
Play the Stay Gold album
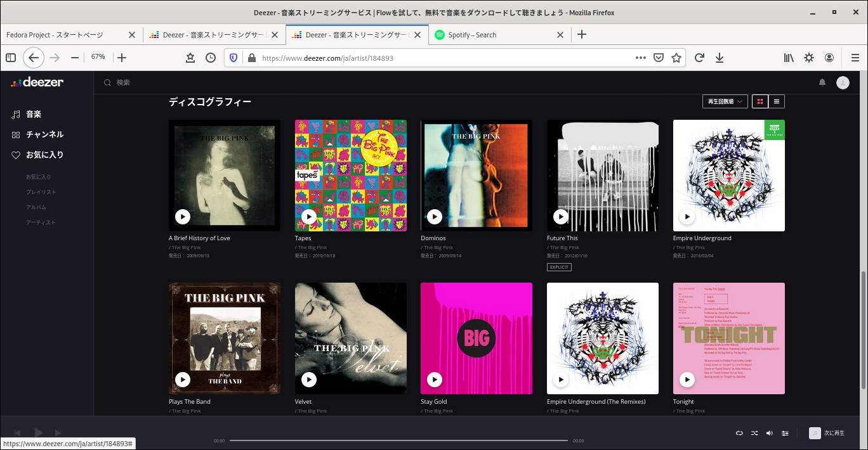[x=435, y=380]
